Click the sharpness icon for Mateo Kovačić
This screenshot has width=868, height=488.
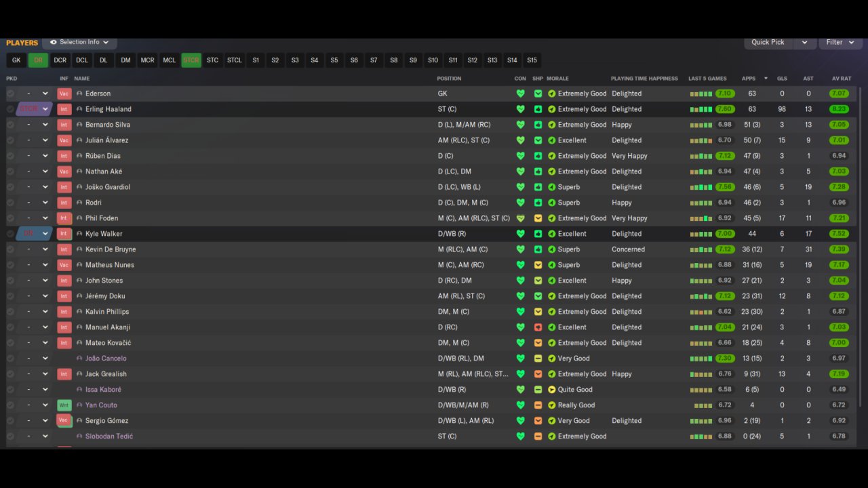point(538,343)
